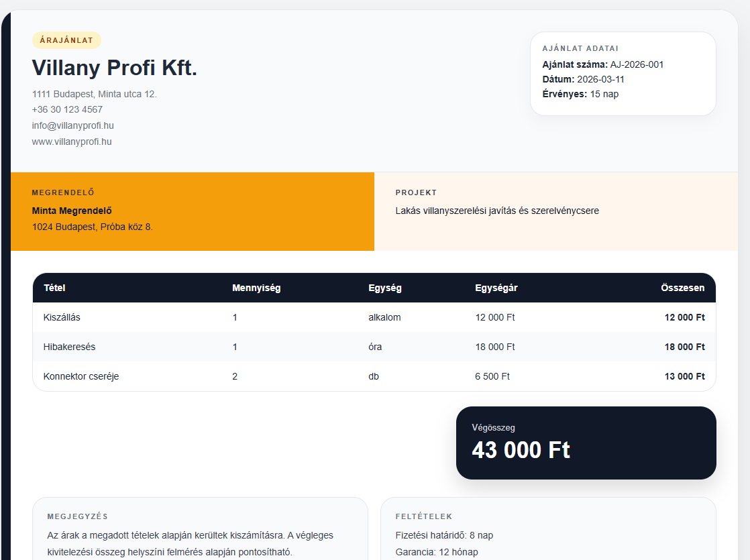The image size is (750, 560).
Task: Click the Minta Megrendelő customer name
Action: [72, 211]
